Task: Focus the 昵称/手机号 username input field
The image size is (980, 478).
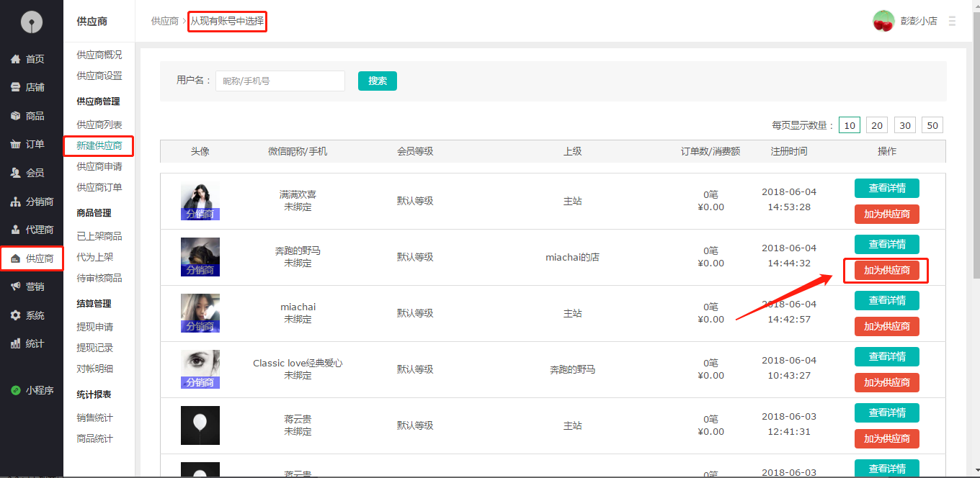Action: [280, 81]
